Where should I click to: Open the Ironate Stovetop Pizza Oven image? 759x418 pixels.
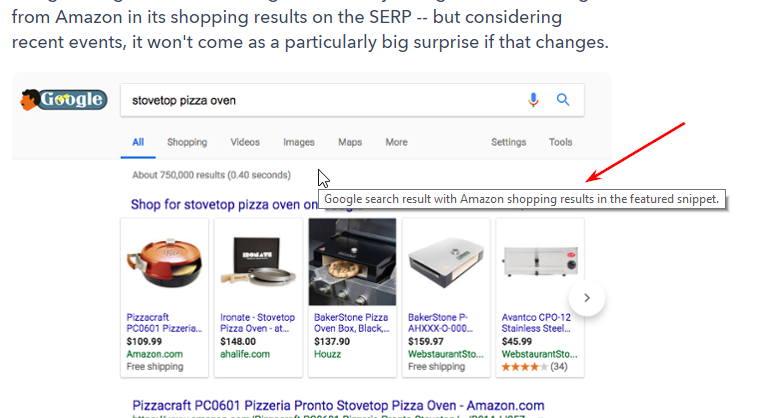pos(258,262)
